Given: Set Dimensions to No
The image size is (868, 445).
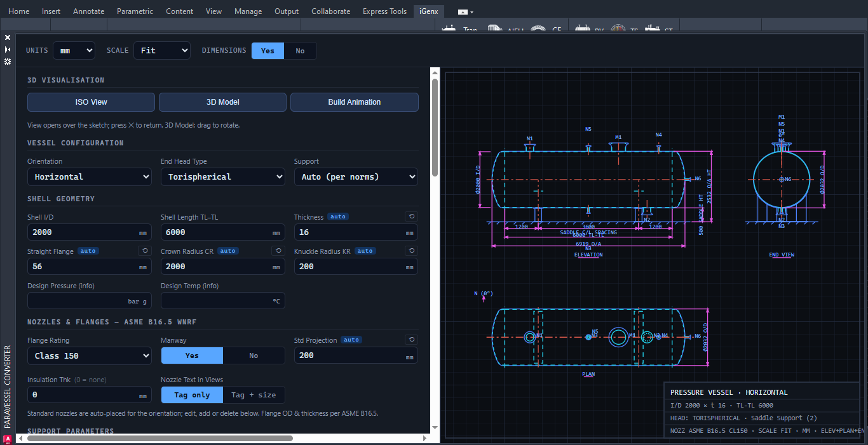Looking at the screenshot, I should point(300,51).
